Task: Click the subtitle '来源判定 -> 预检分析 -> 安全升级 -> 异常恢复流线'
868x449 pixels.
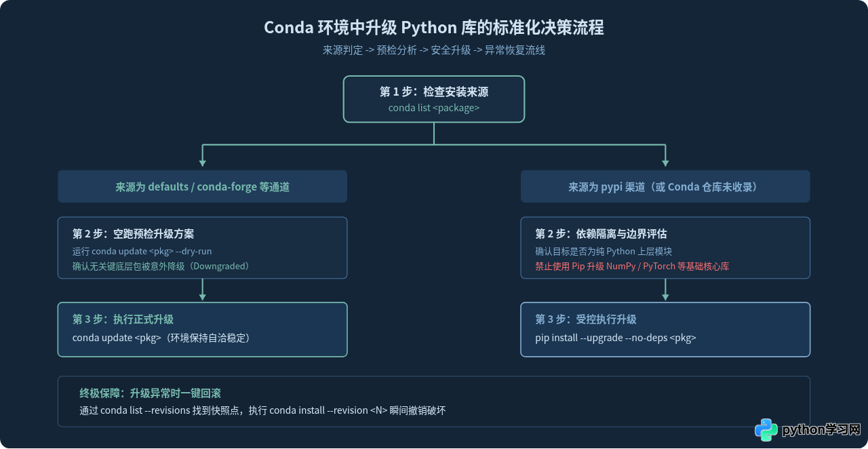Action: 434,50
